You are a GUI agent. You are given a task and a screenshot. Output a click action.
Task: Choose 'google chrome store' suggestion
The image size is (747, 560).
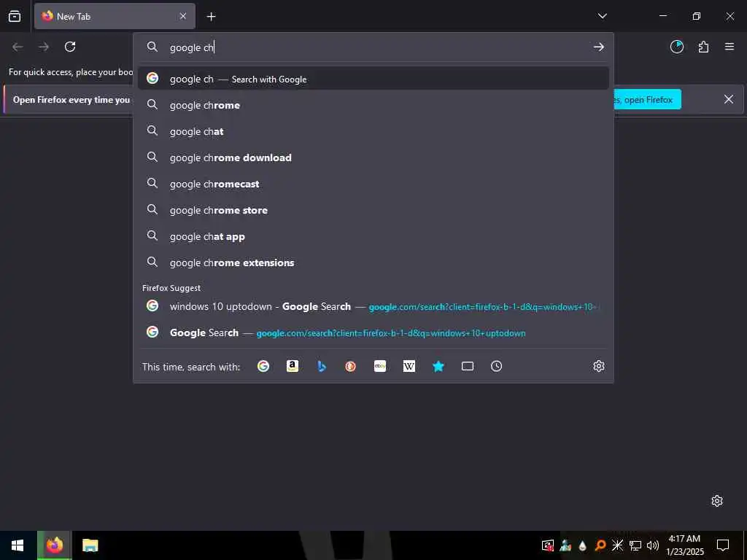click(x=373, y=209)
